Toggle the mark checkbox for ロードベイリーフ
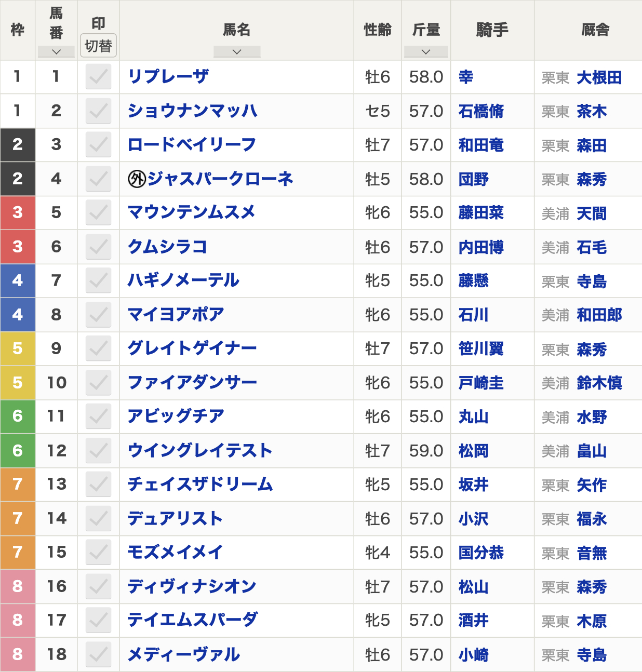The height and width of the screenshot is (672, 642). click(x=98, y=145)
